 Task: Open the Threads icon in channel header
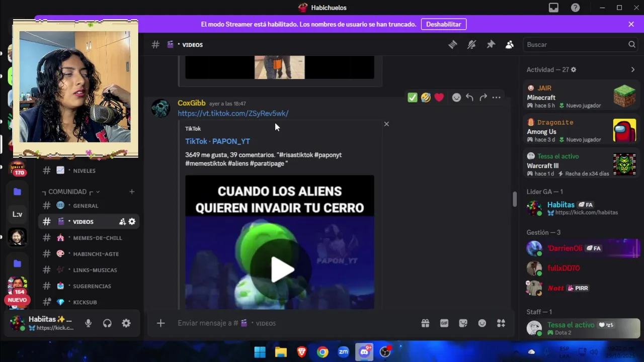453,45
